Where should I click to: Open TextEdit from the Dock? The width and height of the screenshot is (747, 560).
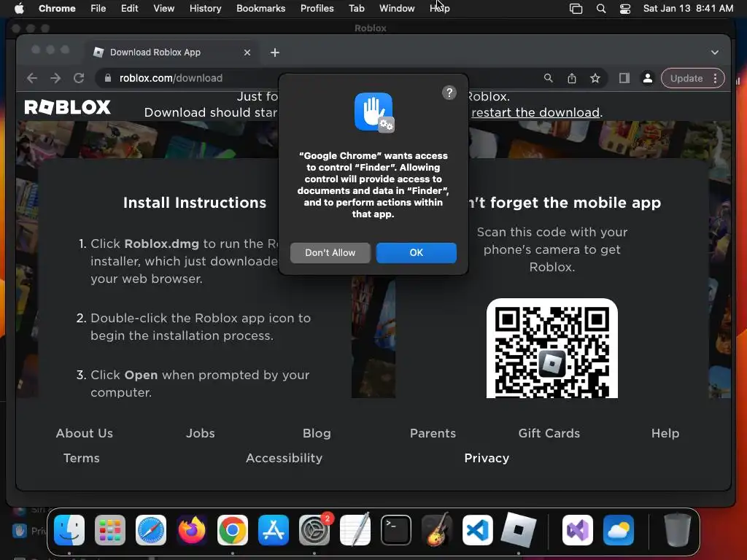point(355,530)
